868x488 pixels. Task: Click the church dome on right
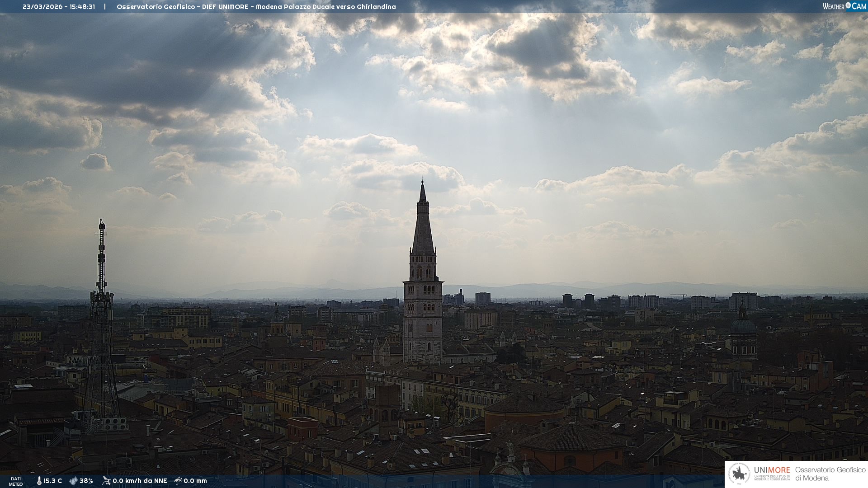coord(743,325)
